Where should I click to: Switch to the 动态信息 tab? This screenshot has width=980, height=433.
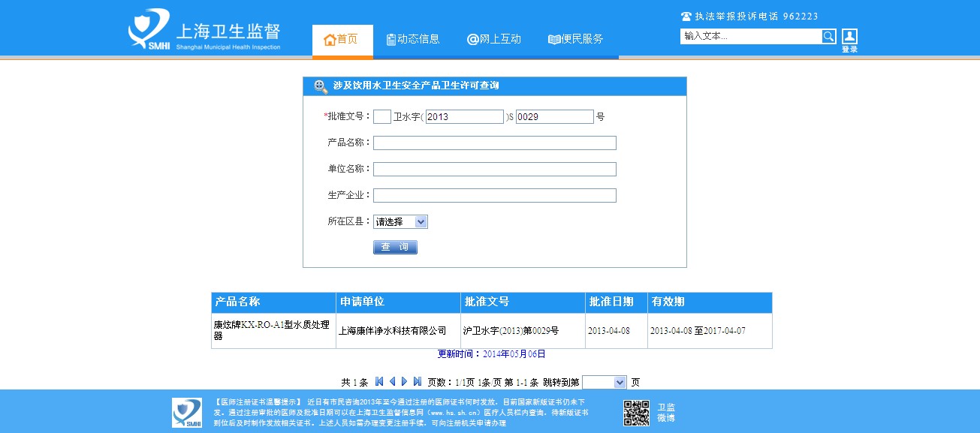pos(413,40)
